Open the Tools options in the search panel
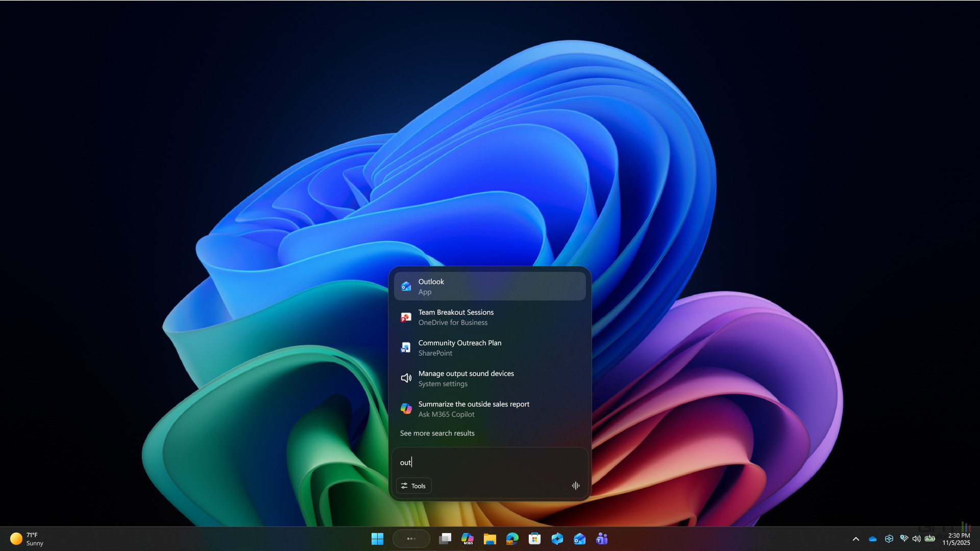 413,485
